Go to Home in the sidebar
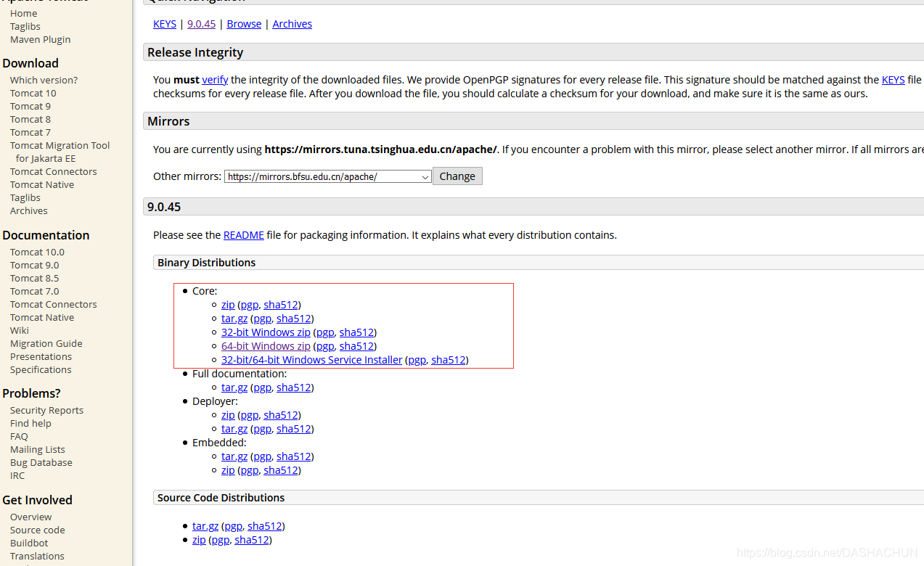 coord(23,13)
